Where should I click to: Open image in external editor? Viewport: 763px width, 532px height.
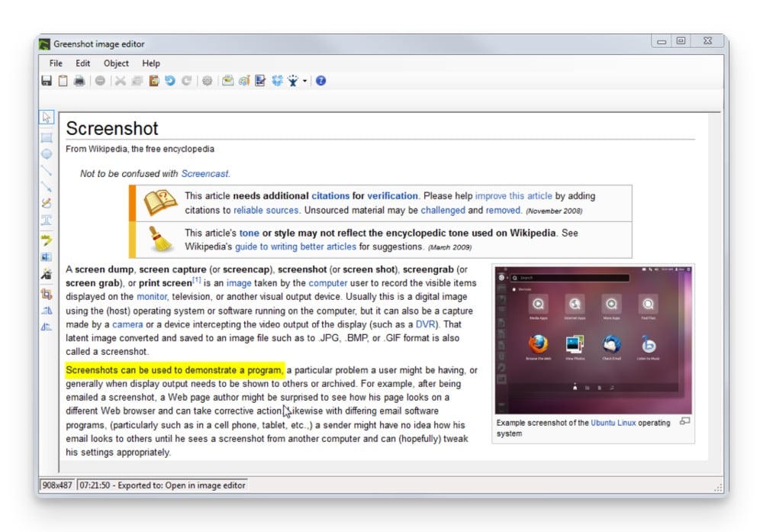[246, 80]
